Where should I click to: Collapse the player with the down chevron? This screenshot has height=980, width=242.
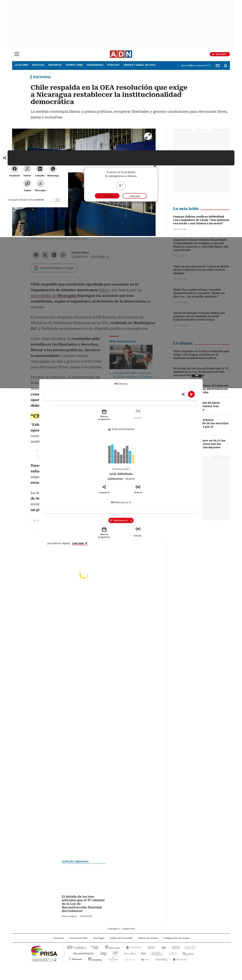click(197, 376)
